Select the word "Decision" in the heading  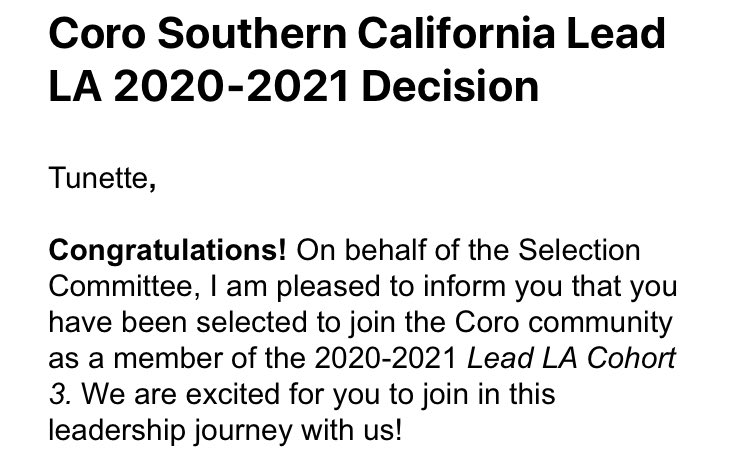tap(450, 87)
